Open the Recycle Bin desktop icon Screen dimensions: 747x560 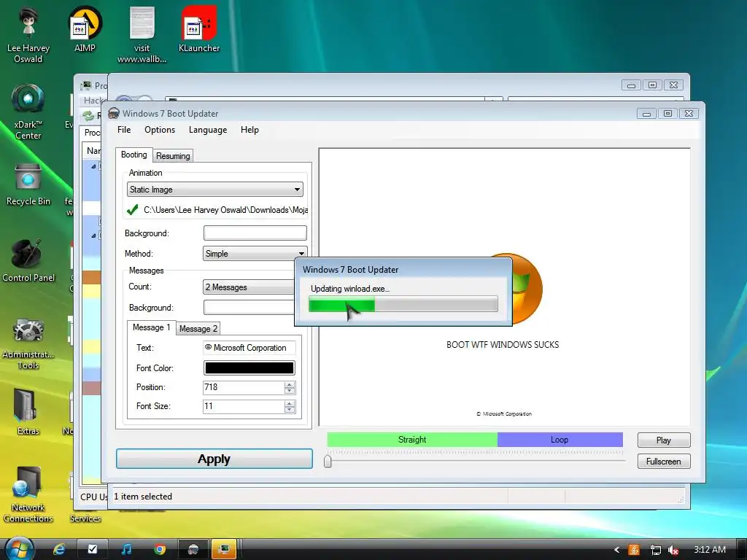28,184
